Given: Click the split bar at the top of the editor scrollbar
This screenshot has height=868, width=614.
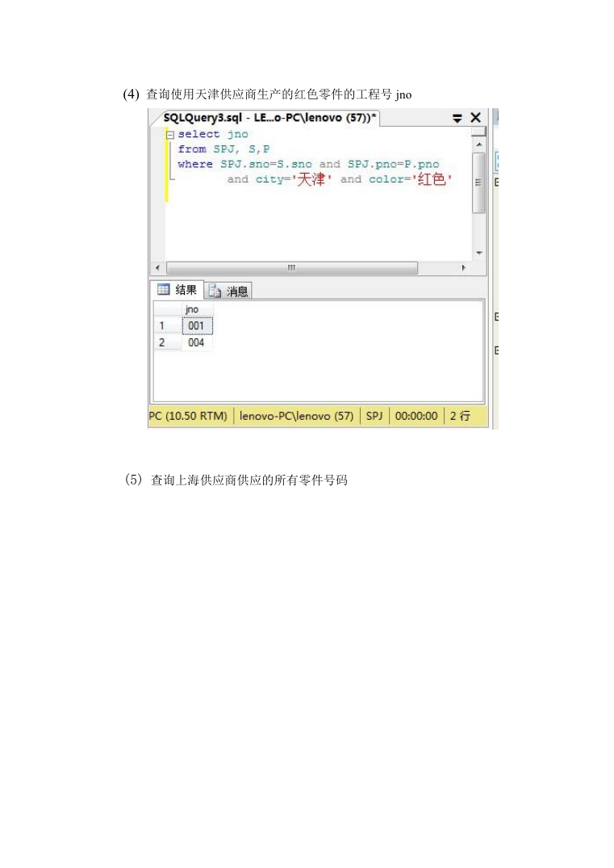Looking at the screenshot, I should pos(479,131).
